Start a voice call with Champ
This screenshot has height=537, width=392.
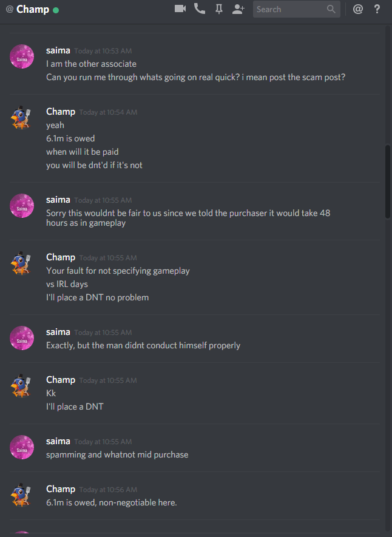200,9
